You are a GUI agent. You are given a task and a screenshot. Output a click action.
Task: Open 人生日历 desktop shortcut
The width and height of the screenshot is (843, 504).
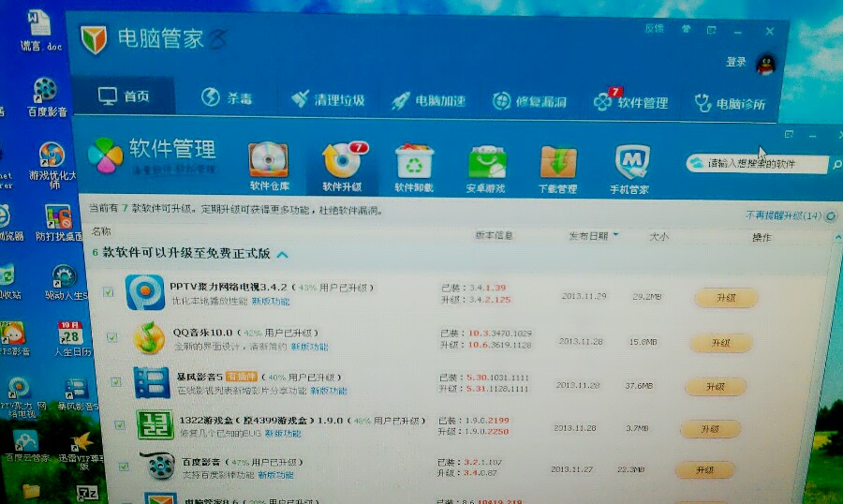(71, 339)
